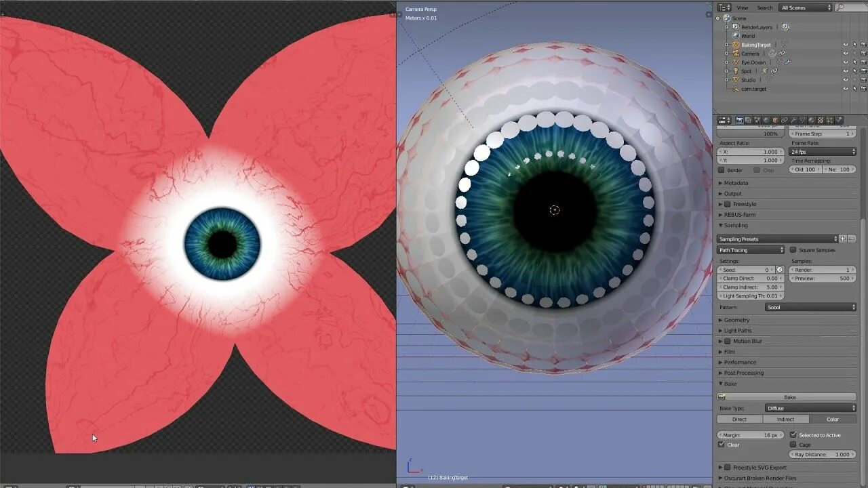Open the Modifiers wrench tab icon
This screenshot has width=868, height=488.
pos(793,120)
